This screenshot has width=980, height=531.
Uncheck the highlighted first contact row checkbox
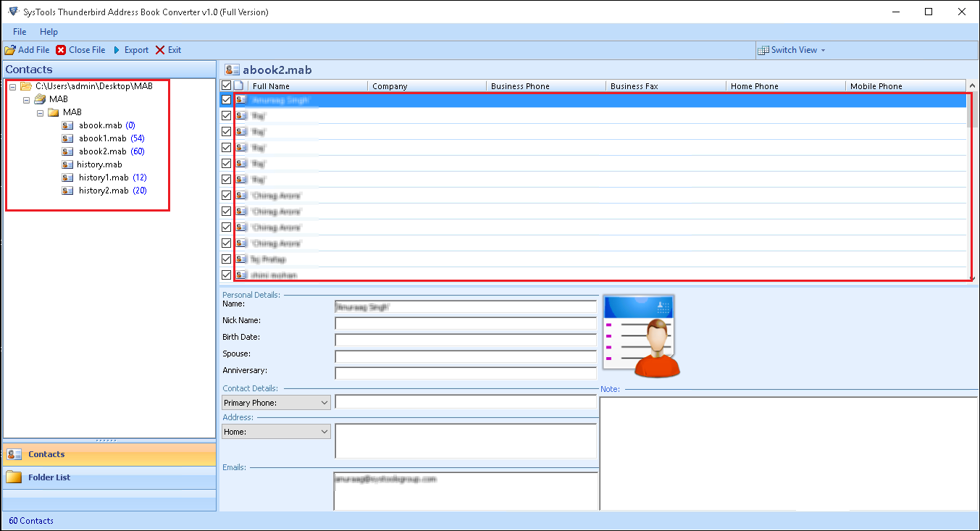(226, 100)
